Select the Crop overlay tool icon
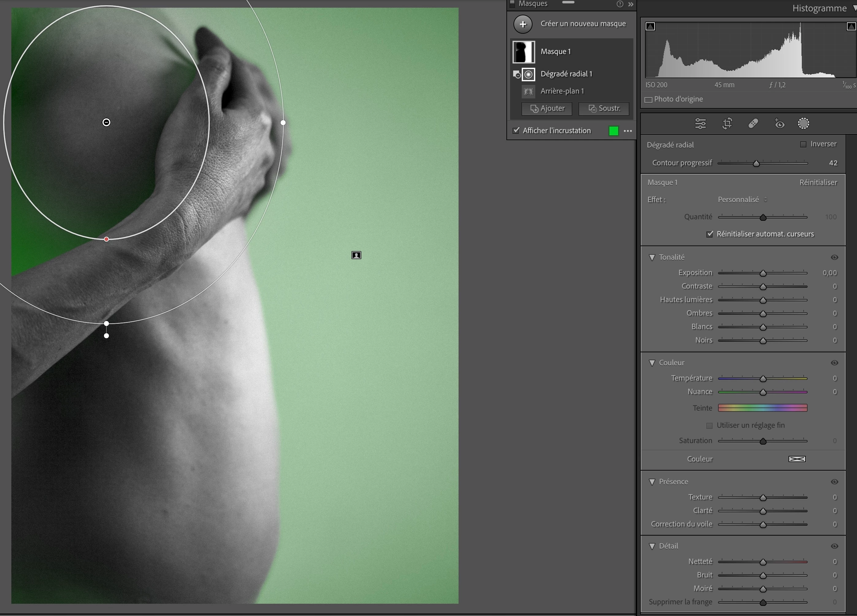 click(727, 124)
